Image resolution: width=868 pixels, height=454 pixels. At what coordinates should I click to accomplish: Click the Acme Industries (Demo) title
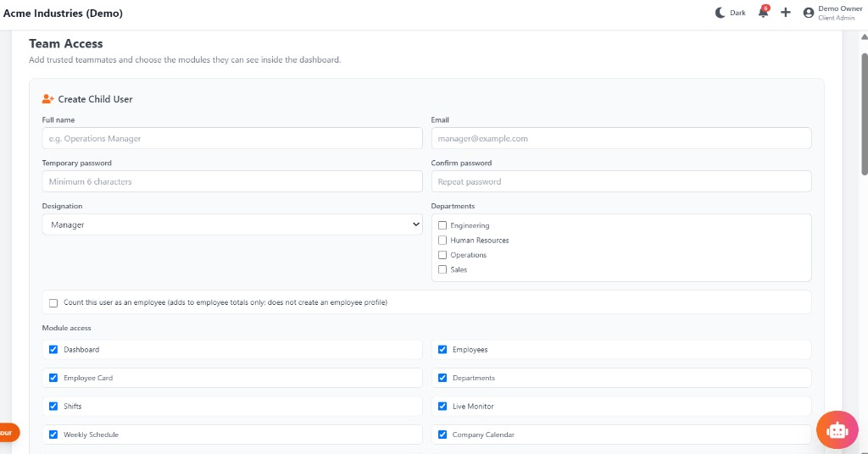point(63,14)
